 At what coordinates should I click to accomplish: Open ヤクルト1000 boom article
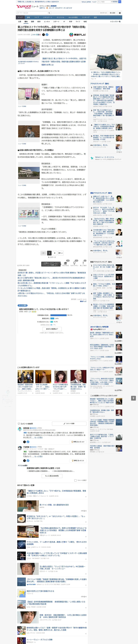coord(57,543)
